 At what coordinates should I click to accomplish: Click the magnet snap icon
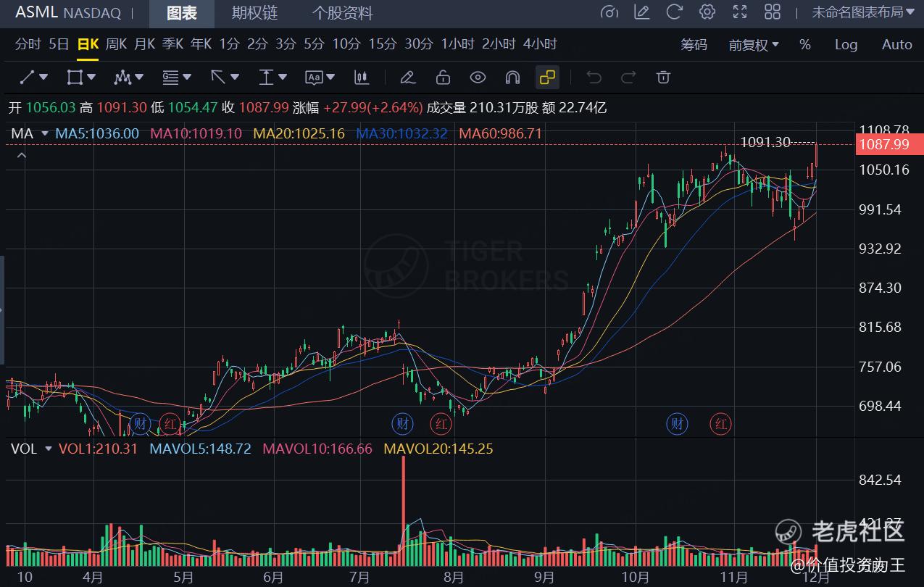[x=512, y=78]
